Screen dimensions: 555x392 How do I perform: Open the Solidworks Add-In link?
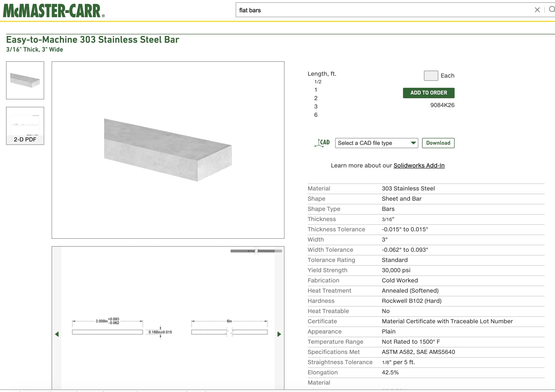(419, 165)
